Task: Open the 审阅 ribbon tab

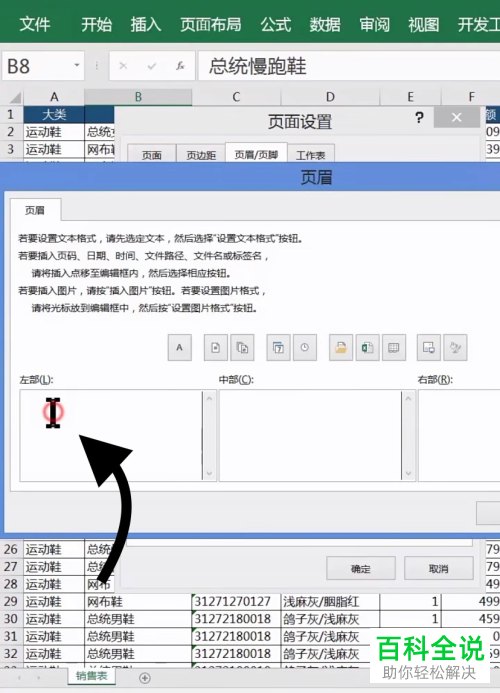Action: coord(374,24)
